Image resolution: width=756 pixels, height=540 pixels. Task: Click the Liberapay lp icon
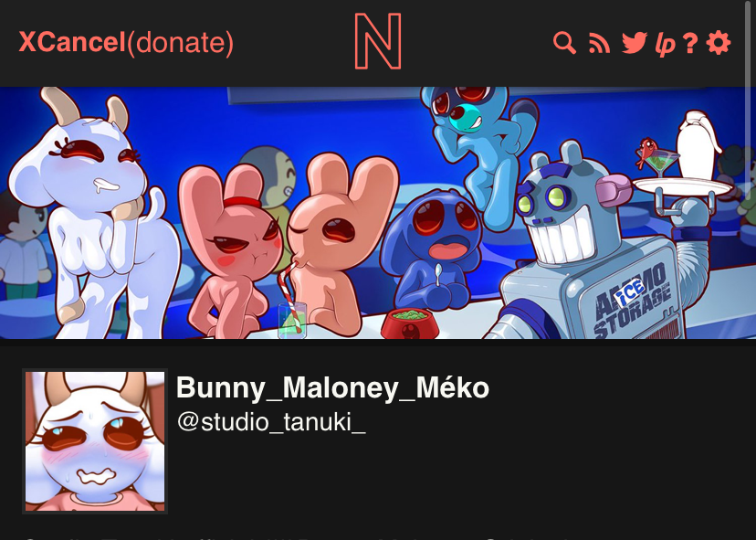666,44
